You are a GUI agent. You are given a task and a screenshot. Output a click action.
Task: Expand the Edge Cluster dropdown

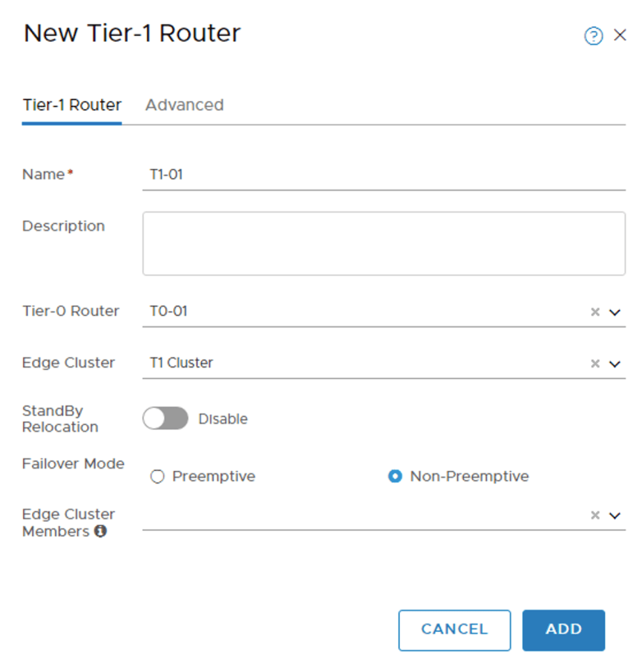pyautogui.click(x=615, y=364)
